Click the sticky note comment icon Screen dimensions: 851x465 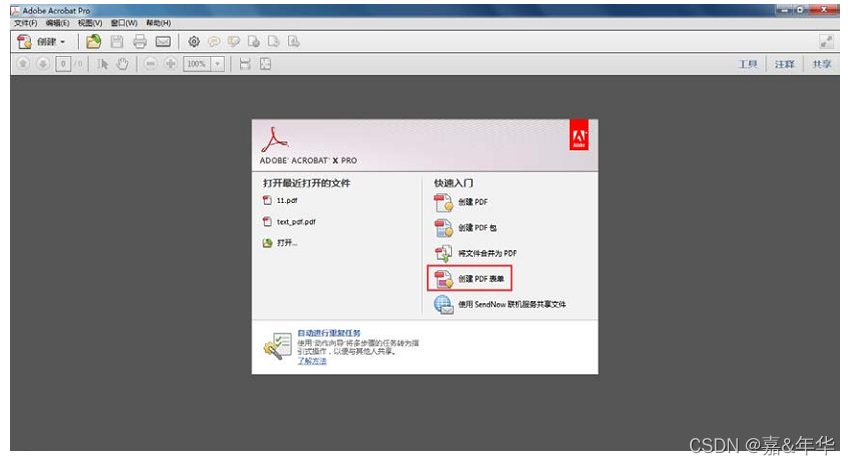click(214, 41)
